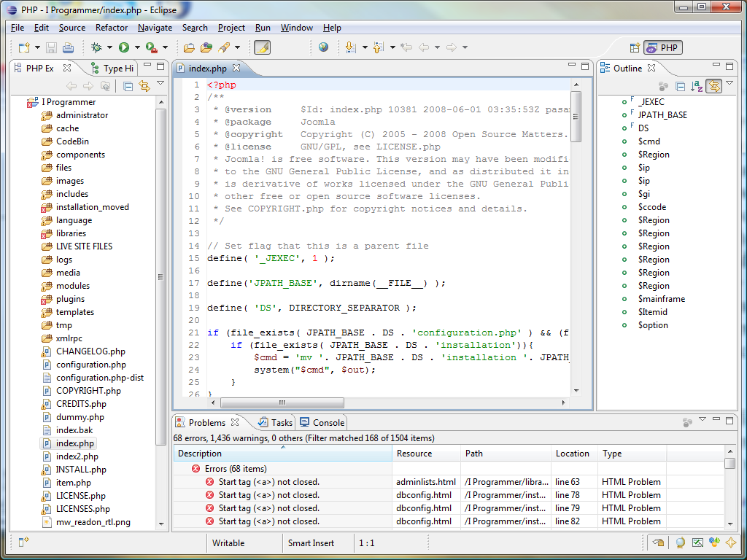Click the External Tools run icon
This screenshot has width=747, height=560.
click(152, 47)
